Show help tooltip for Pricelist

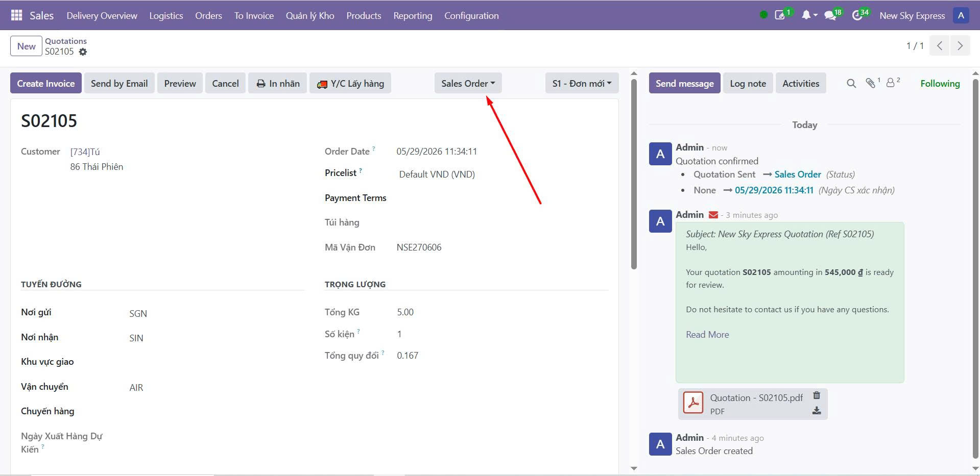(x=360, y=170)
